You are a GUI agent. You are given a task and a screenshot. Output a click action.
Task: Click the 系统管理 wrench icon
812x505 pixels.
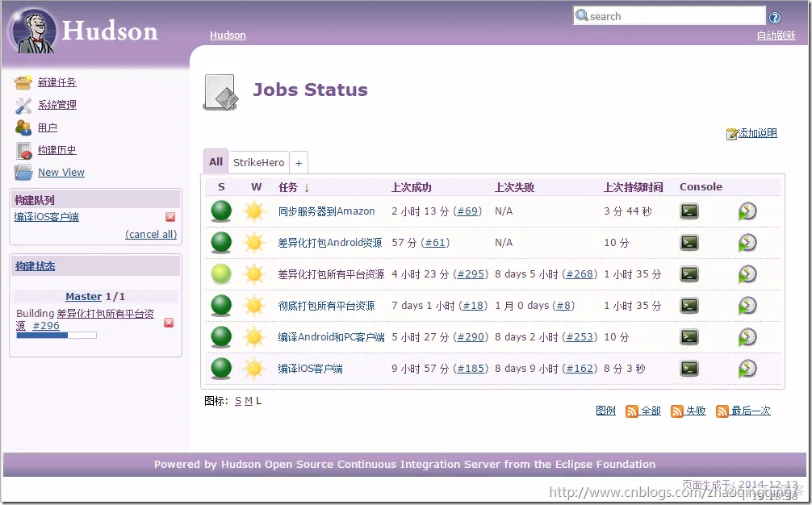[23, 106]
